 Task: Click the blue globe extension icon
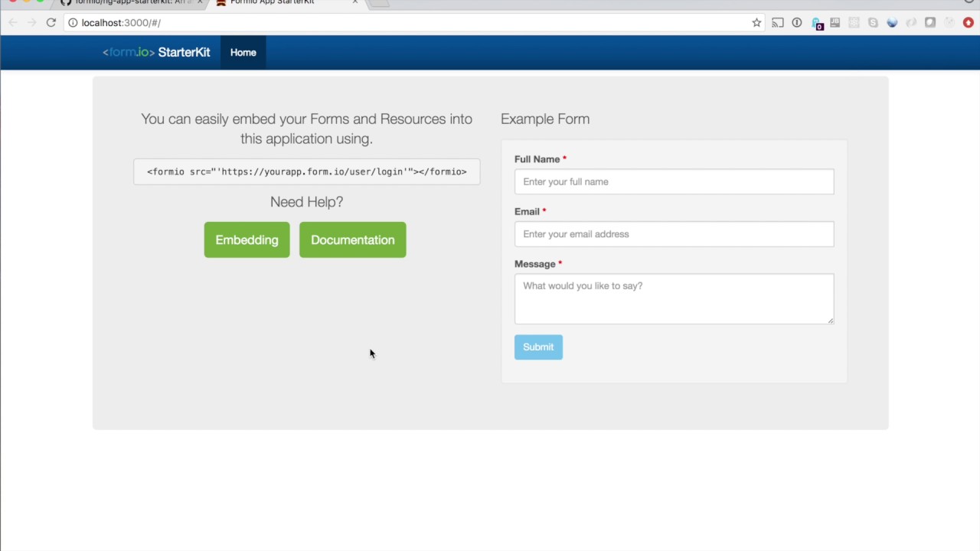892,22
